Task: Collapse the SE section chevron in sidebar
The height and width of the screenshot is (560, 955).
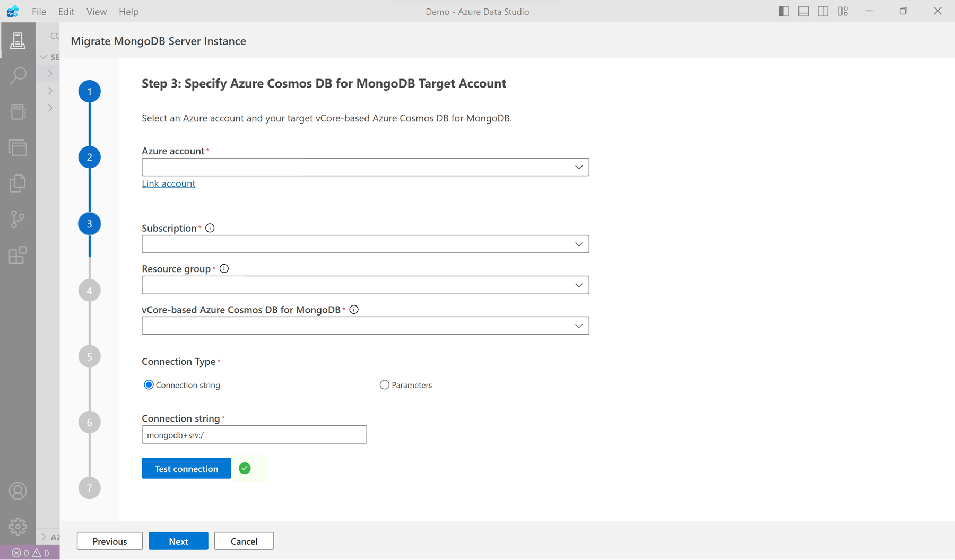Action: [x=44, y=57]
